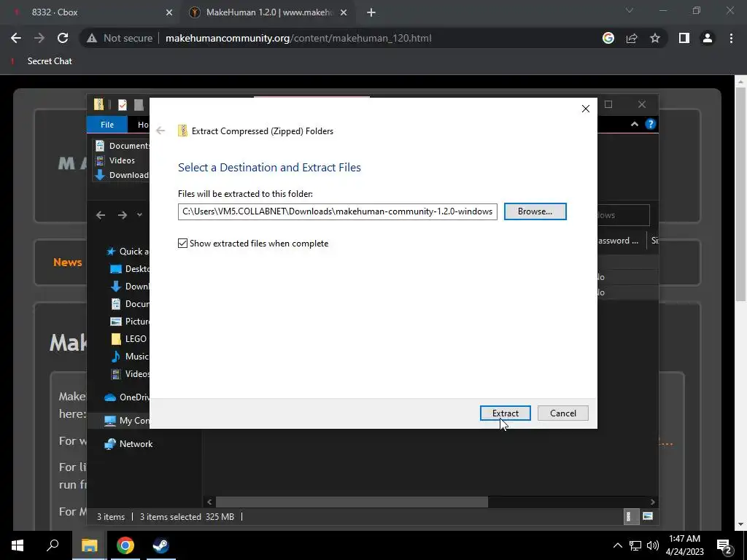
Task: Cancel the extraction dialog
Action: 562,413
